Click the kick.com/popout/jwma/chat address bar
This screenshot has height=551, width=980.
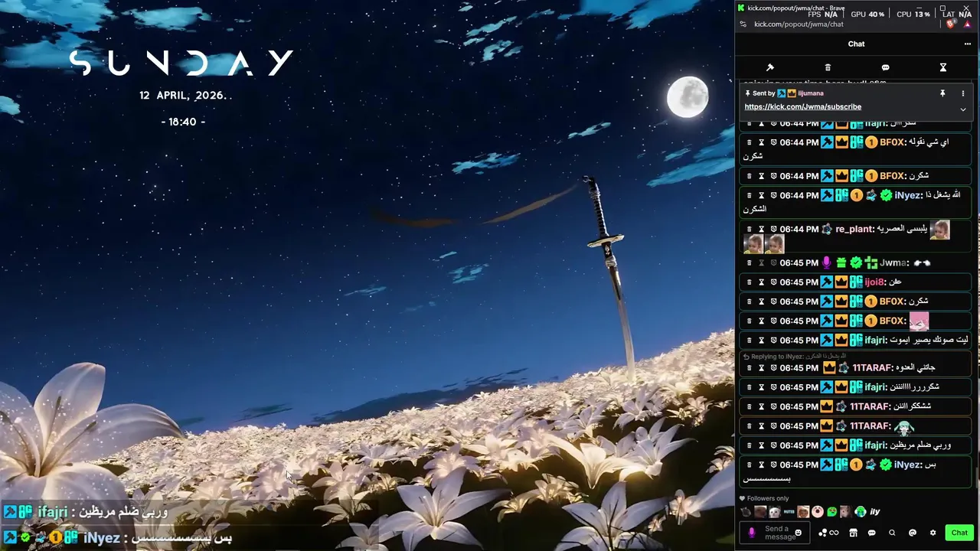pos(799,24)
